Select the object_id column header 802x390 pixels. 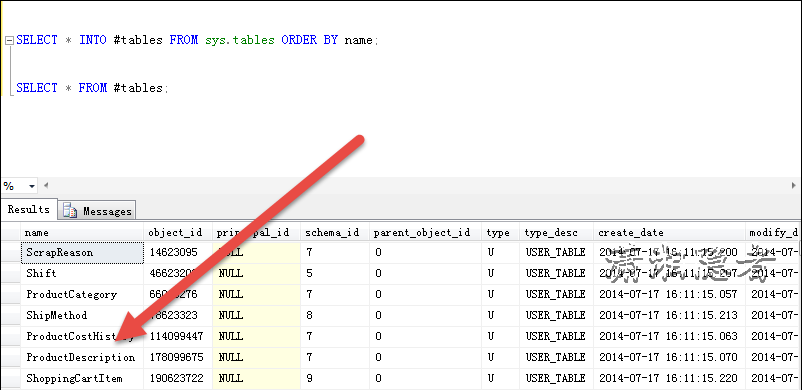[x=178, y=233]
